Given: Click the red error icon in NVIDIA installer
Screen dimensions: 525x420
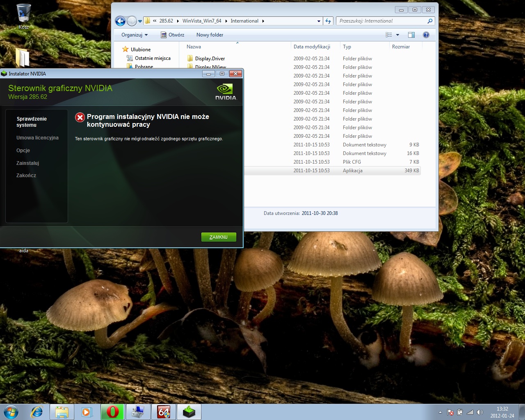Looking at the screenshot, I should coord(80,118).
